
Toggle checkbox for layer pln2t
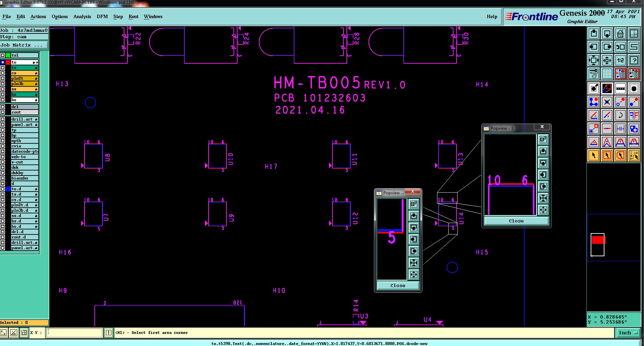(3, 78)
